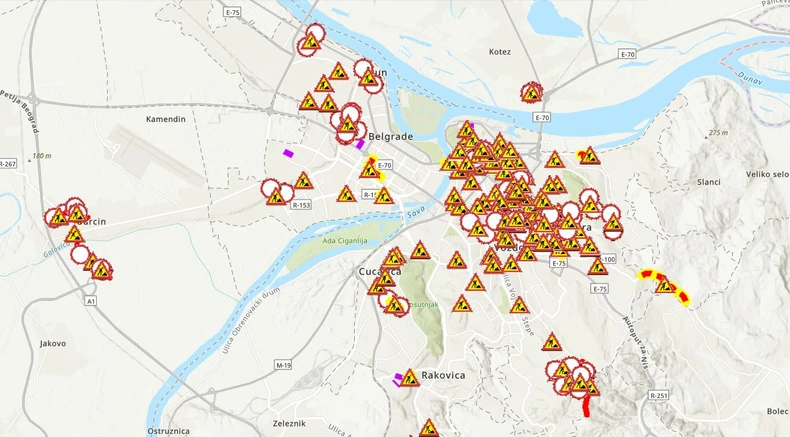Click the Veliko selo label

[x=767, y=174]
